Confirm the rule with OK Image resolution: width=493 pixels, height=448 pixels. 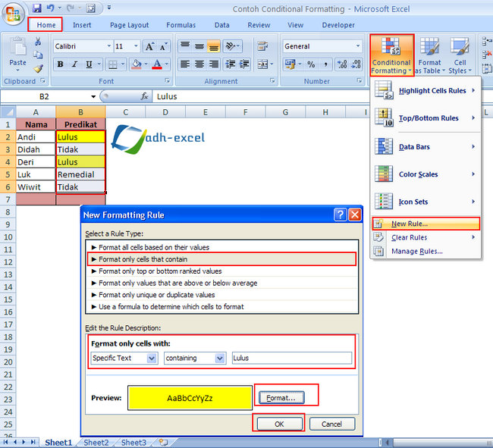coord(279,425)
